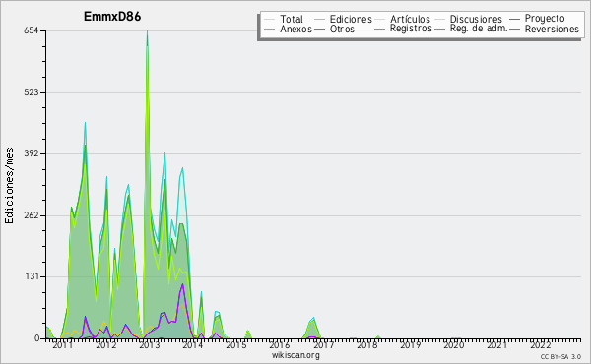Select the Otros legend entry

[x=334, y=29]
